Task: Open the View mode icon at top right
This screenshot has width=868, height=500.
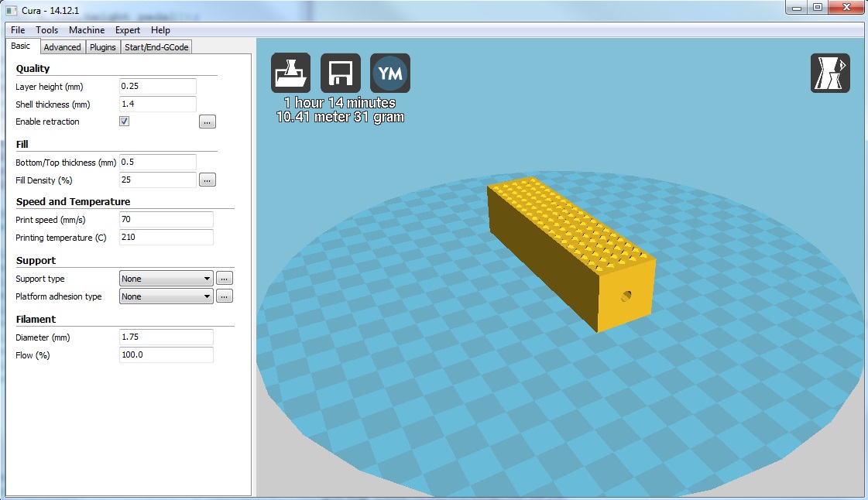Action: coord(830,74)
